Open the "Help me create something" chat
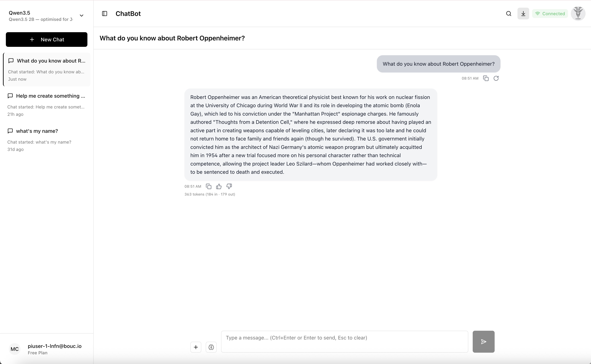 point(47,104)
